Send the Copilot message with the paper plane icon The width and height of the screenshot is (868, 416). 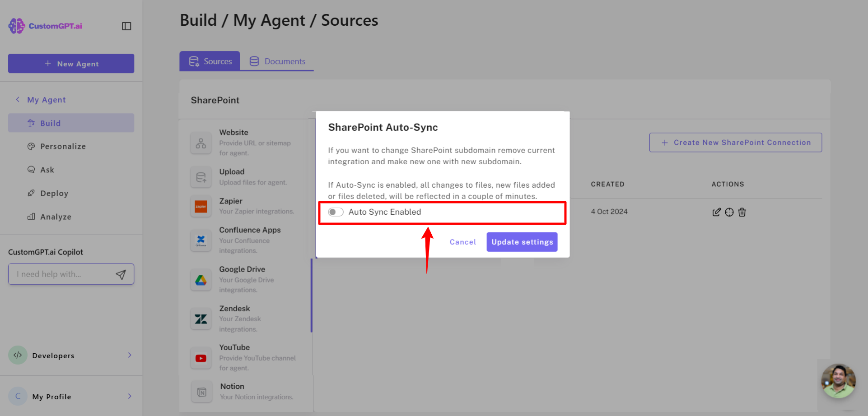point(121,274)
